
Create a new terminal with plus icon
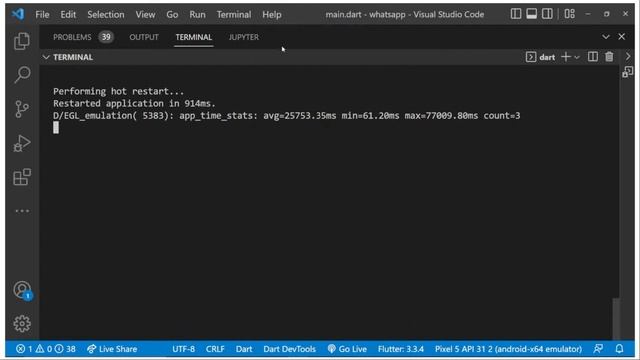[566, 57]
